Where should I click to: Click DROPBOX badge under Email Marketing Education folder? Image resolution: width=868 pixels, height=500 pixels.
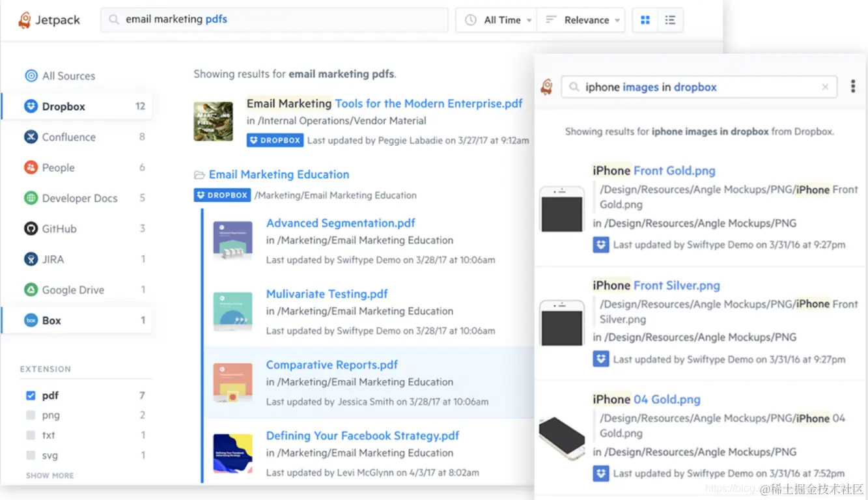pos(222,195)
